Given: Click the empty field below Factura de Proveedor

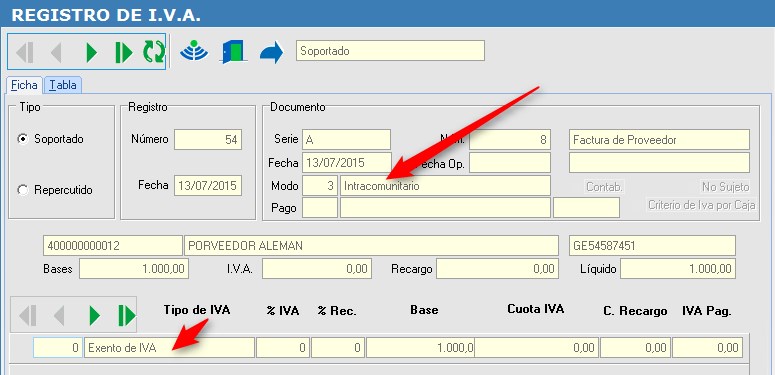Looking at the screenshot, I should tap(659, 163).
